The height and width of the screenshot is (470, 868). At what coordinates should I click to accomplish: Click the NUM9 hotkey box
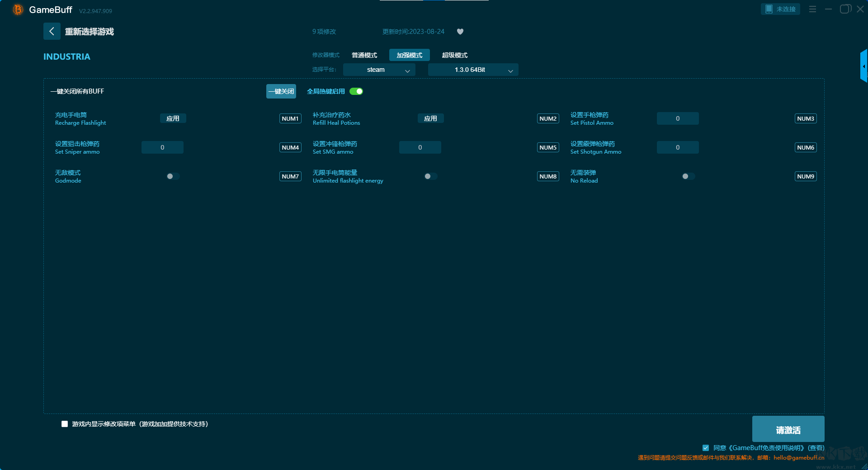(x=806, y=176)
